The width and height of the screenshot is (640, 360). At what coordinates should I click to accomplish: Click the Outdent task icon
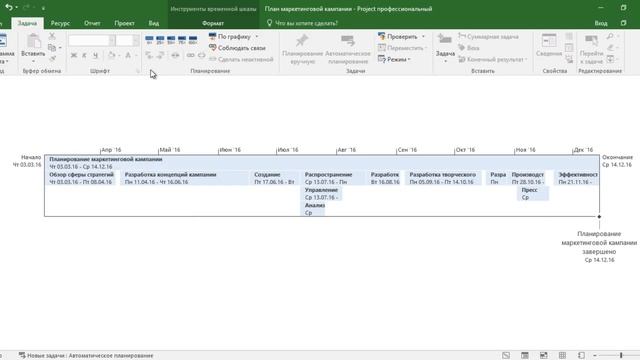click(x=149, y=55)
